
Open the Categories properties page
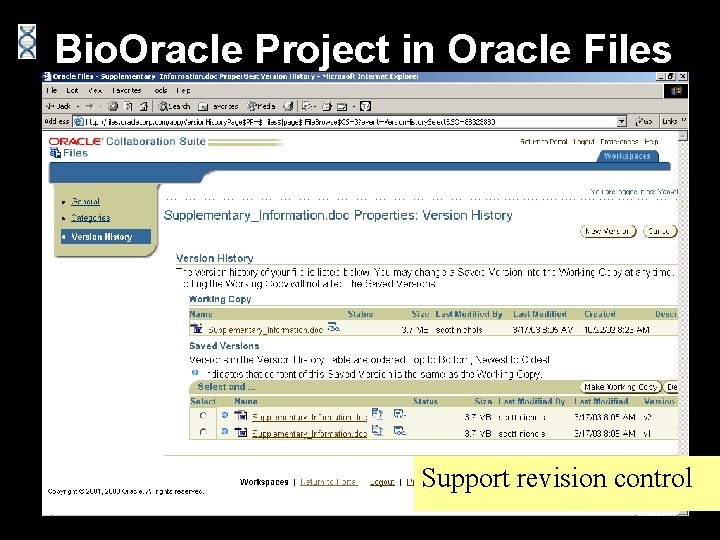click(x=90, y=218)
